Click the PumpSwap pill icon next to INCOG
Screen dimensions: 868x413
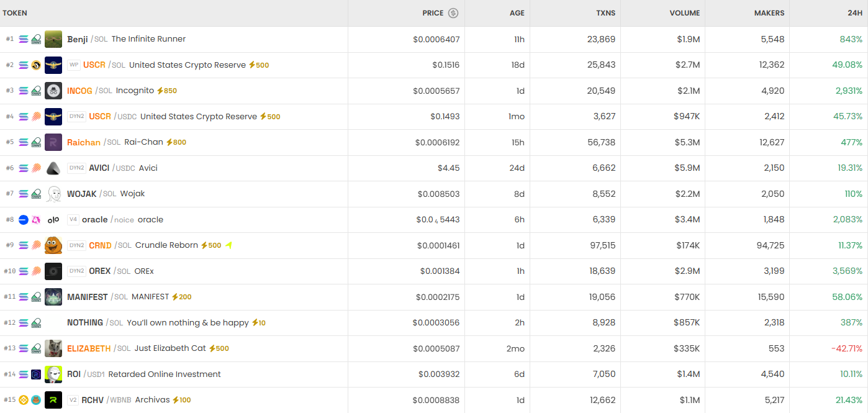pos(35,91)
